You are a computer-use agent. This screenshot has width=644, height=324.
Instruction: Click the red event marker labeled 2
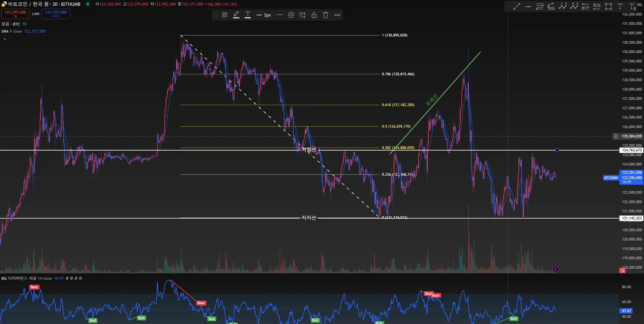pos(623,270)
